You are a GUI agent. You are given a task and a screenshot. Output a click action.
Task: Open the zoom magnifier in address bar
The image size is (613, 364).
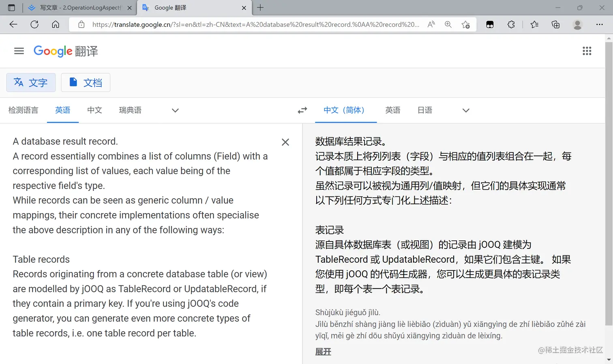click(448, 24)
